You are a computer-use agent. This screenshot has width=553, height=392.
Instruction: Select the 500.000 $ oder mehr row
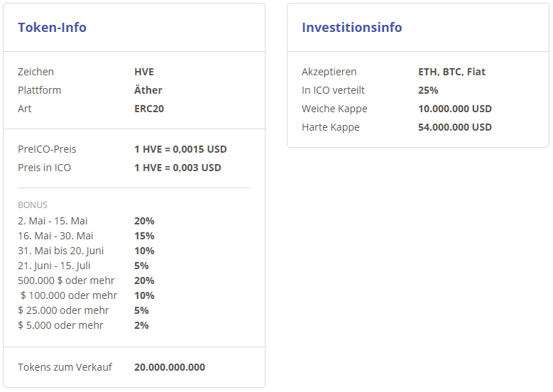click(86, 281)
